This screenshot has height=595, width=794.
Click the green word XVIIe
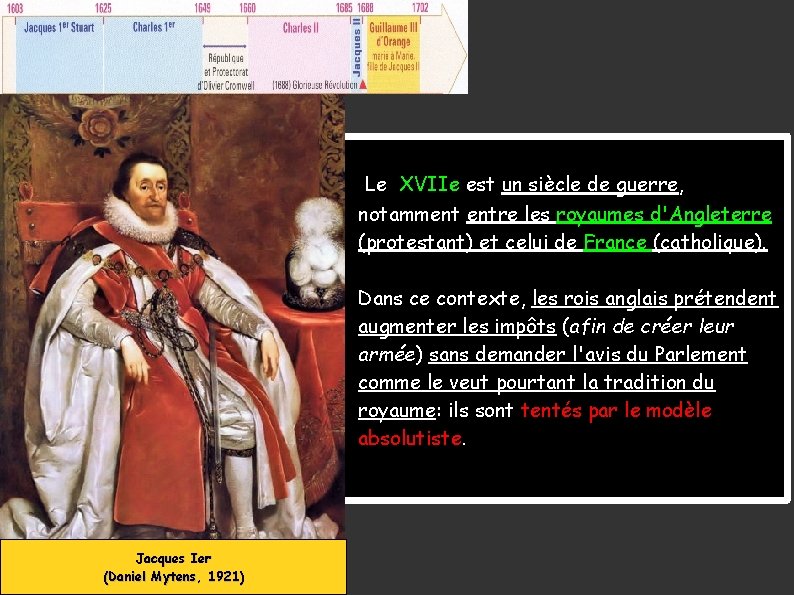point(429,184)
